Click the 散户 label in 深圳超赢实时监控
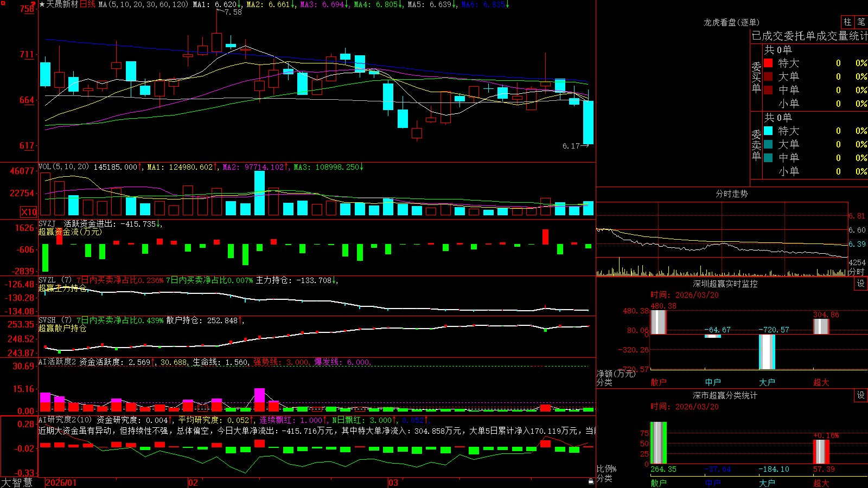868x488 pixels. 659,382
